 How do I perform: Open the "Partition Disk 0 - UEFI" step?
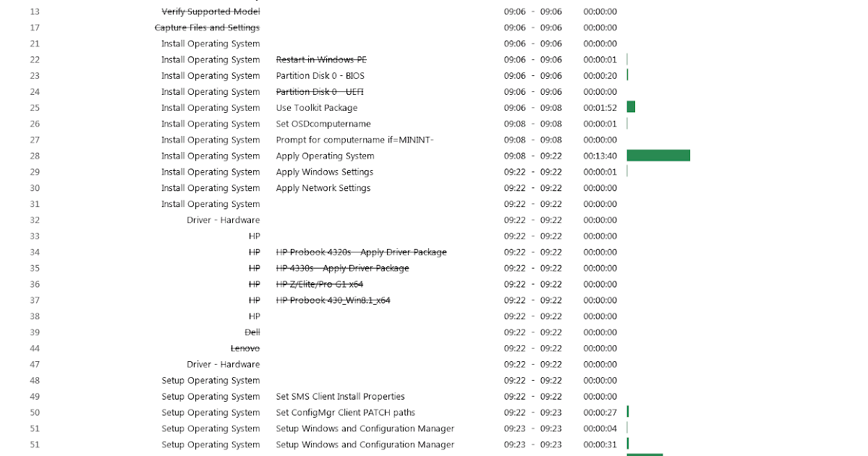tap(319, 91)
